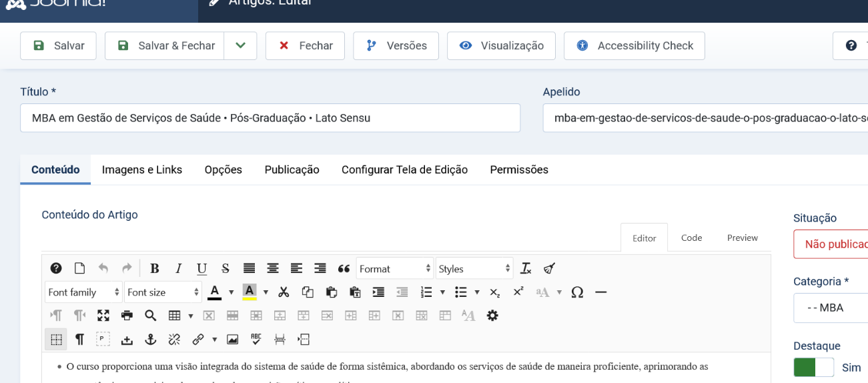This screenshot has width=868, height=383.
Task: Apply Italic formatting in editor toolbar
Action: 178,269
